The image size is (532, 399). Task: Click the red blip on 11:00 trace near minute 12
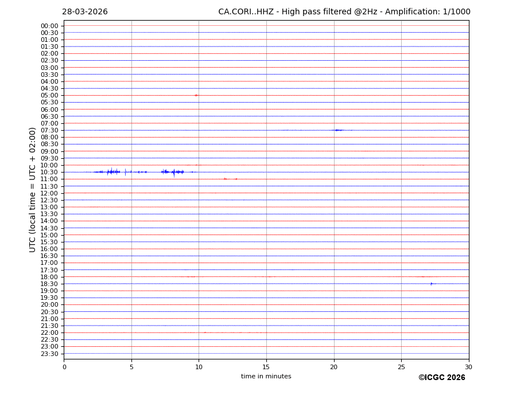[225, 179]
